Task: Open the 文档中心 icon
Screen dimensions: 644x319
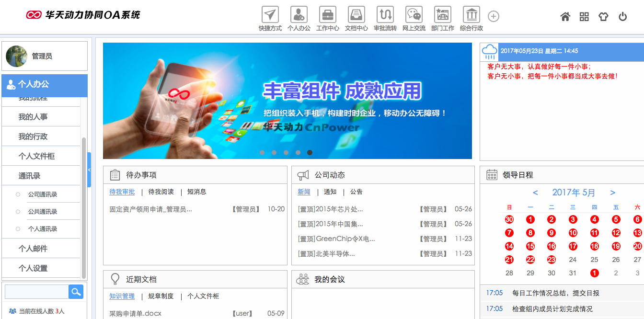Action: click(356, 17)
